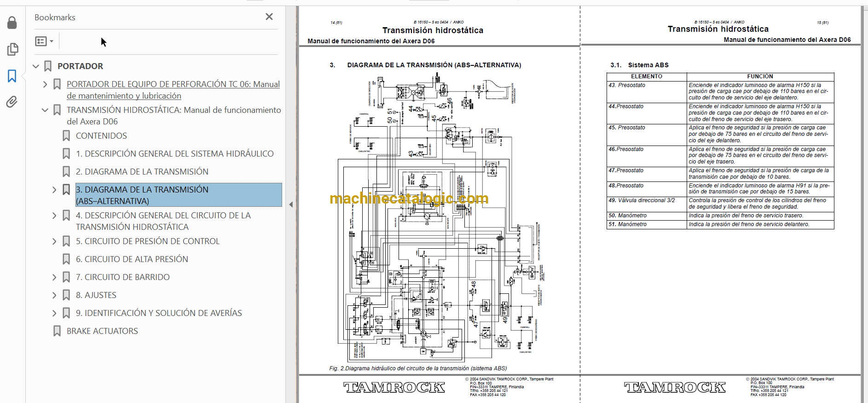
Task: Click the '50. Manómetro' table cell
Action: pos(647,216)
